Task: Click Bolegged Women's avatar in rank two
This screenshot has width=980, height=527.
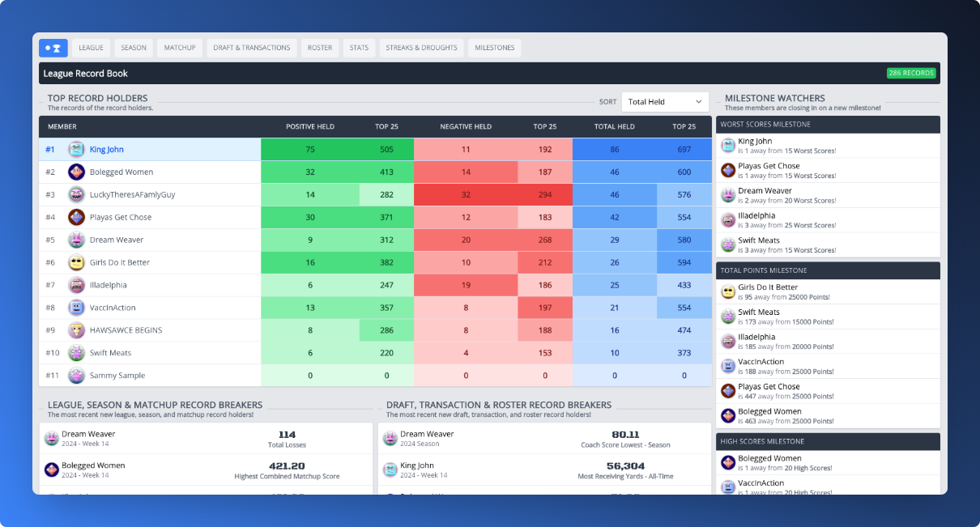Action: click(76, 172)
